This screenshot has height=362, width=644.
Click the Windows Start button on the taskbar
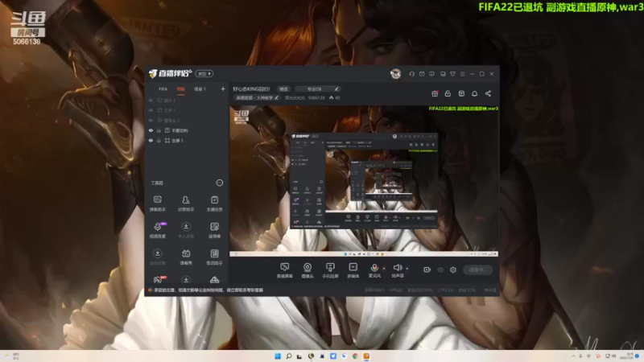[278, 356]
